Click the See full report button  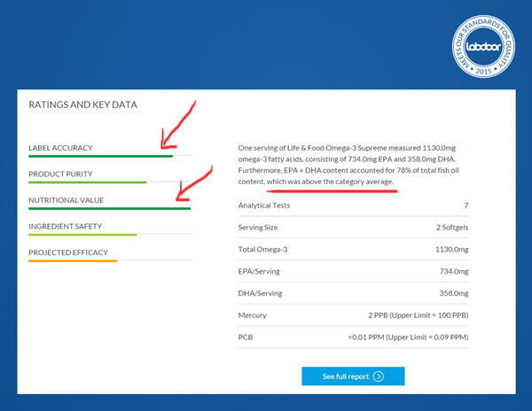(x=353, y=376)
